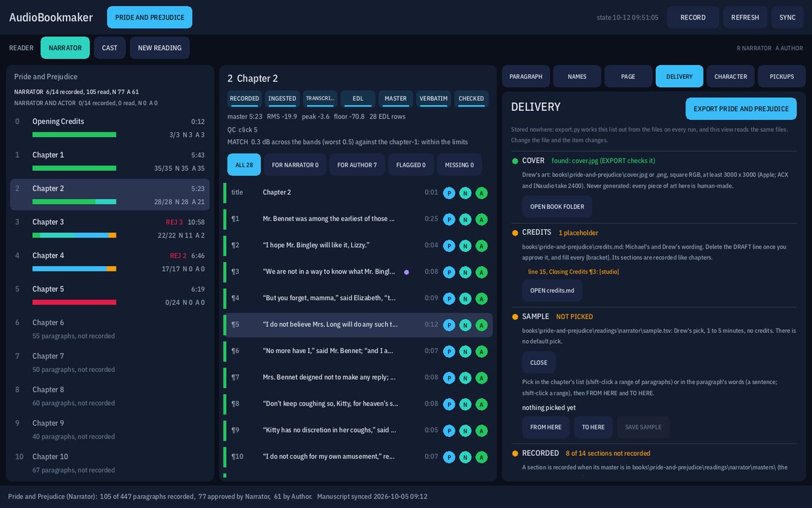
Task: Show the ALL 28 paragraph filter
Action: pos(244,165)
